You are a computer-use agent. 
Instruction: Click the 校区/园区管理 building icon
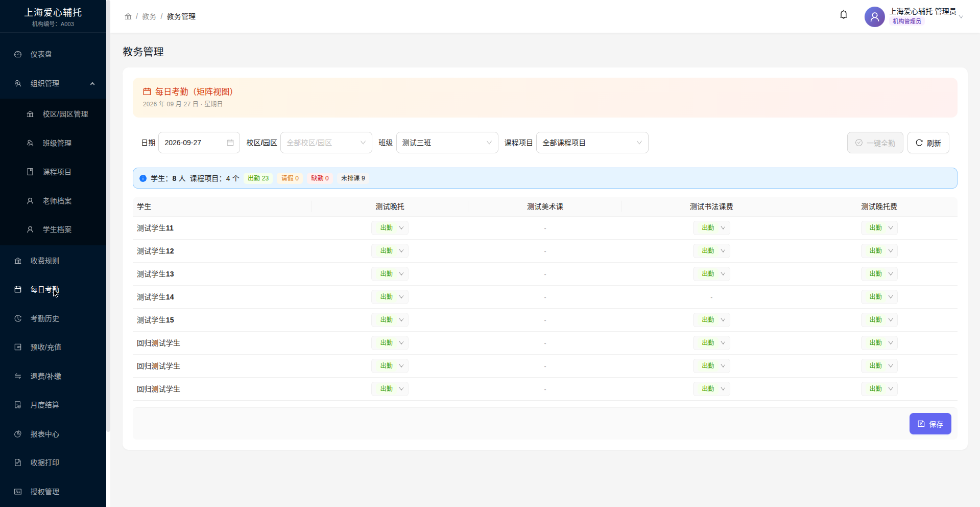click(x=30, y=114)
